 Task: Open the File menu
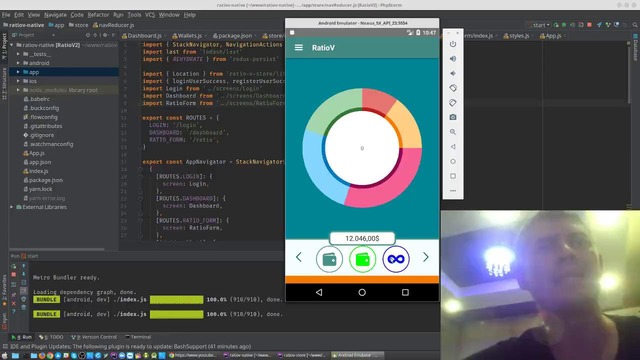6,15
